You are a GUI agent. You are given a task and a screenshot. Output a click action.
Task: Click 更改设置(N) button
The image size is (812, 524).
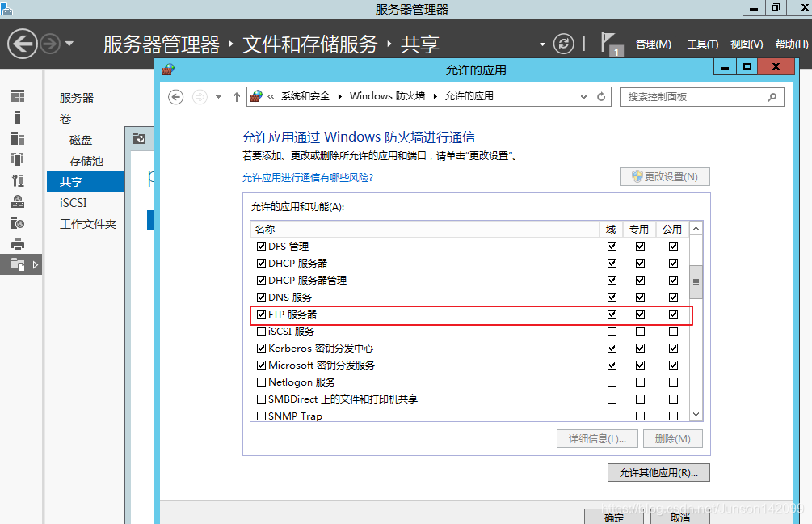coord(665,177)
